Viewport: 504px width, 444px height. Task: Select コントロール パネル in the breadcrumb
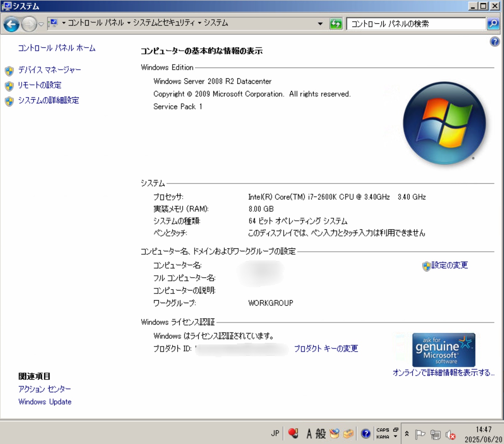click(x=96, y=23)
